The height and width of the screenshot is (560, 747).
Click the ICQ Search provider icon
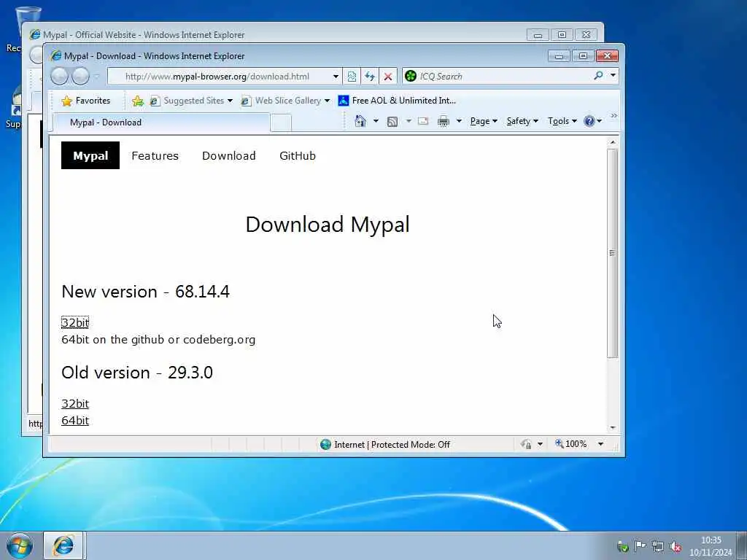tap(411, 76)
